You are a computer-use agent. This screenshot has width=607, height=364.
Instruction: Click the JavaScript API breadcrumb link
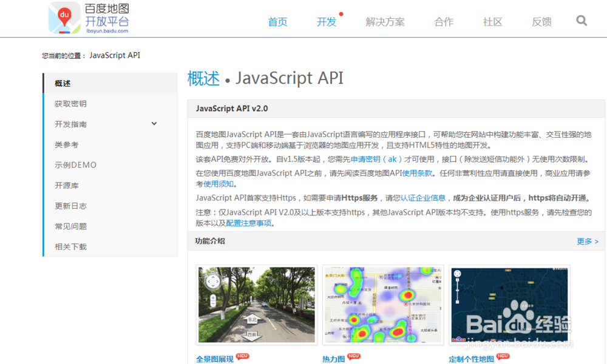tap(115, 55)
